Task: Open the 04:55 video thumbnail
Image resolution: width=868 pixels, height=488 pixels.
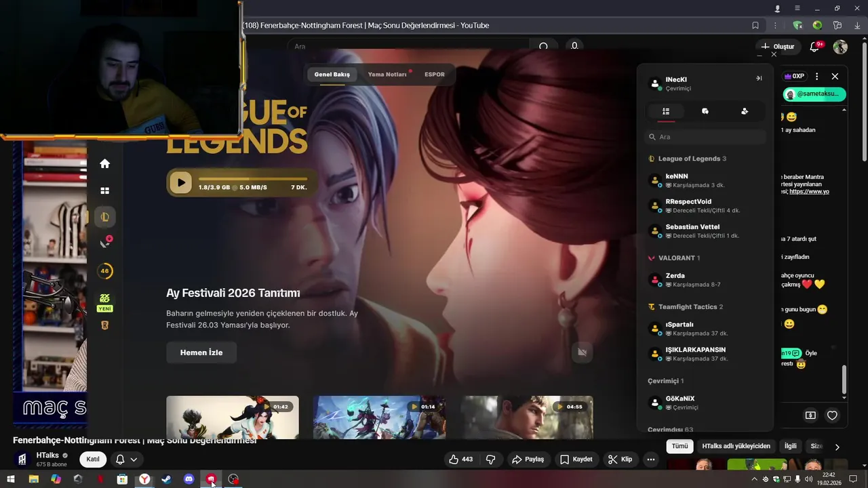Action: click(527, 418)
